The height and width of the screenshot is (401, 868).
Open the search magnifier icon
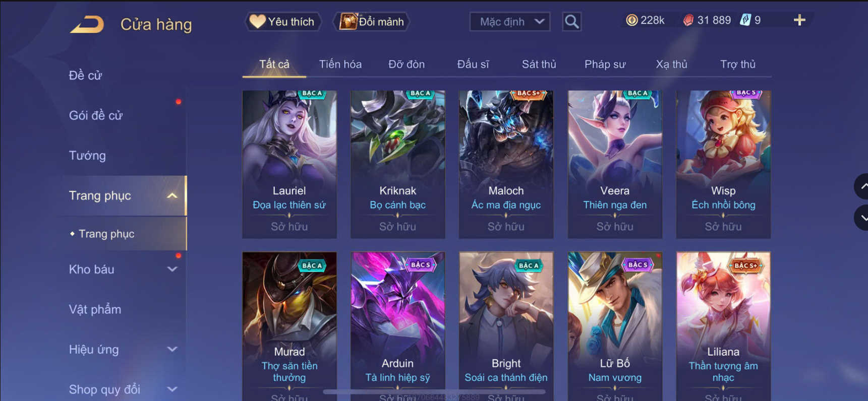pos(571,22)
